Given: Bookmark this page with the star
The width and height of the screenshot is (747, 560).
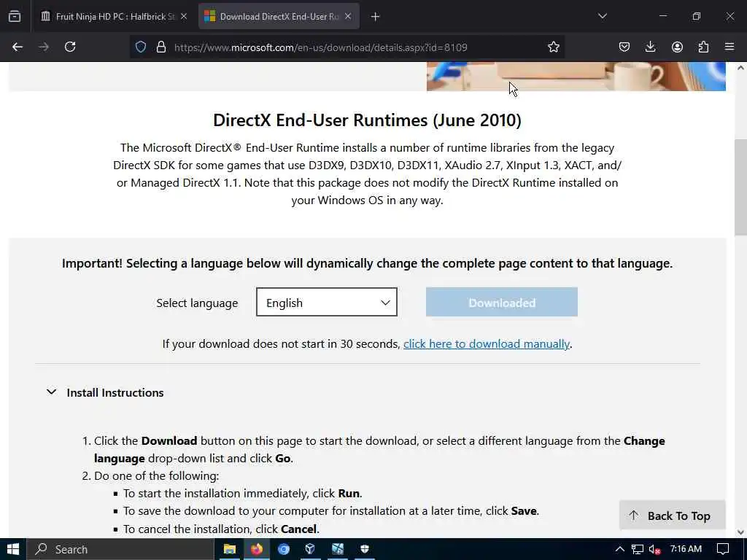Looking at the screenshot, I should 554,47.
